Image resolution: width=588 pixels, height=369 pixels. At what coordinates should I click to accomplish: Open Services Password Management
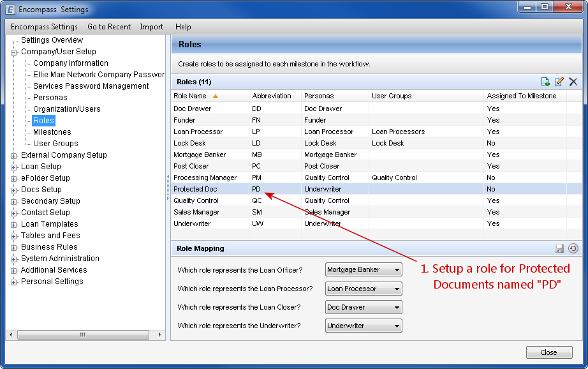91,86
